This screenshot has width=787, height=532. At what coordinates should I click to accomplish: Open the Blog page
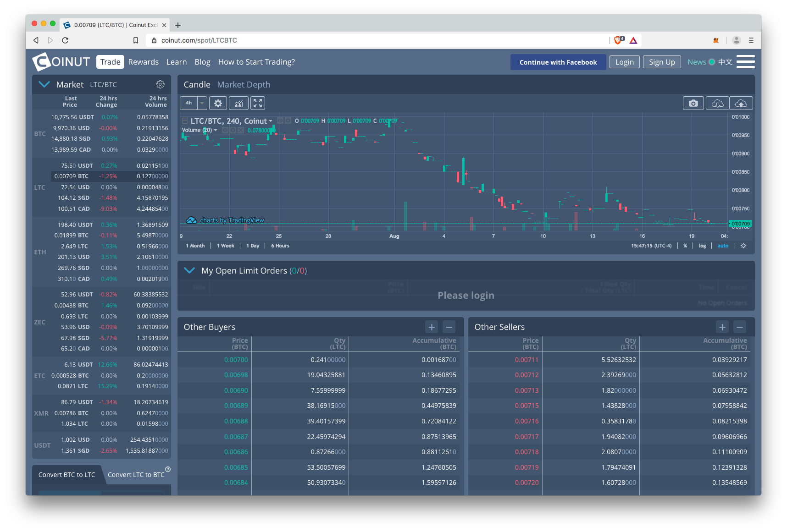[x=202, y=62]
